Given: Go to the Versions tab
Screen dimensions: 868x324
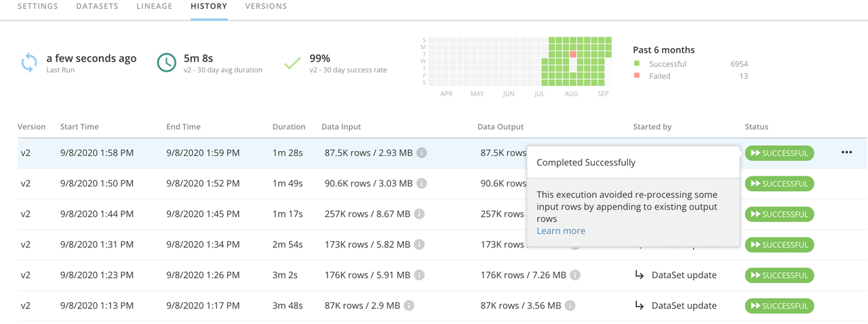Looking at the screenshot, I should coord(266,7).
